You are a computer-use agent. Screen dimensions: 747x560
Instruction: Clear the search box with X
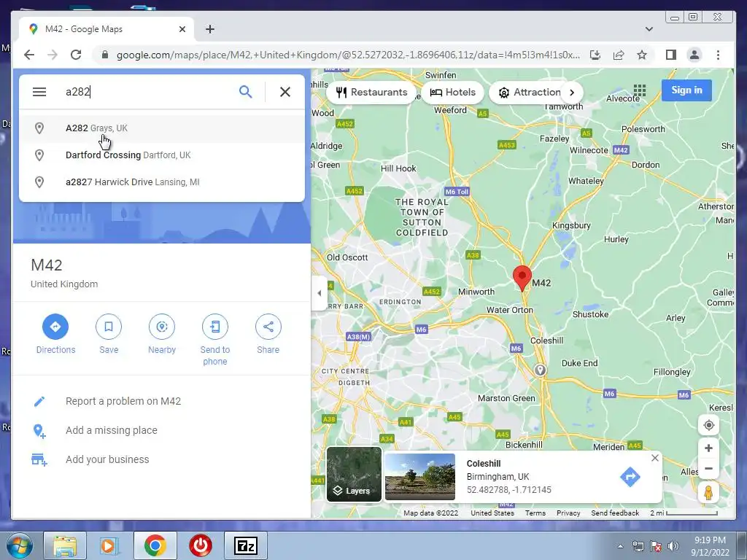[285, 91]
